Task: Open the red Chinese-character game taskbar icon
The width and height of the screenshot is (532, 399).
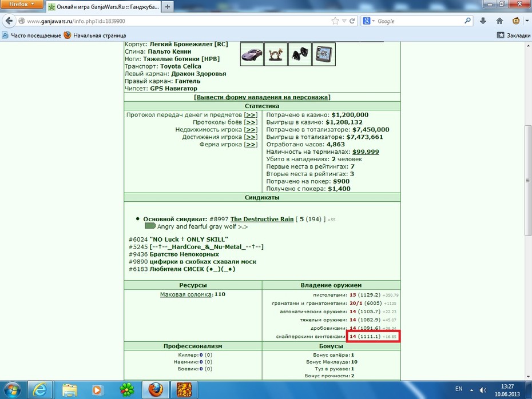Action: click(x=184, y=390)
